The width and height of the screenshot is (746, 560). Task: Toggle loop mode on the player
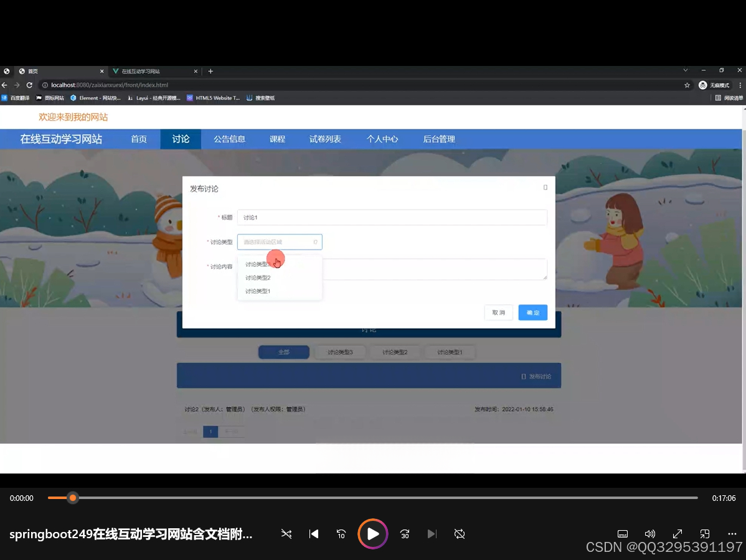(x=459, y=534)
